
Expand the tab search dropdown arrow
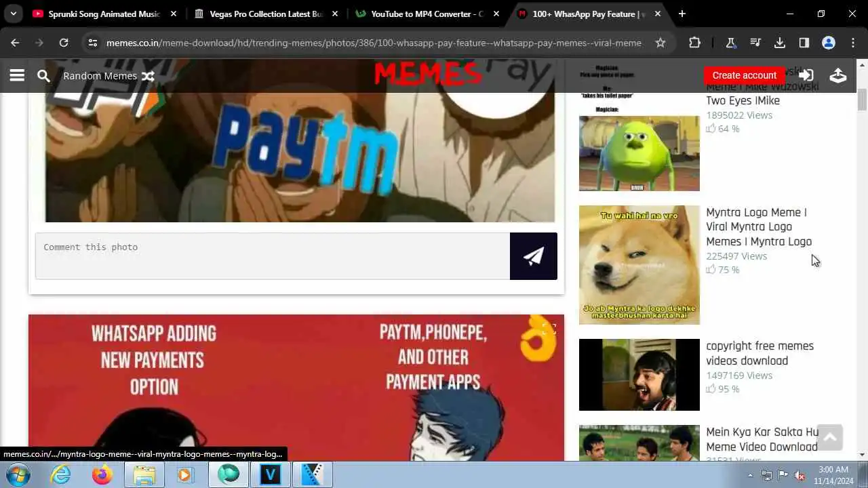click(13, 14)
